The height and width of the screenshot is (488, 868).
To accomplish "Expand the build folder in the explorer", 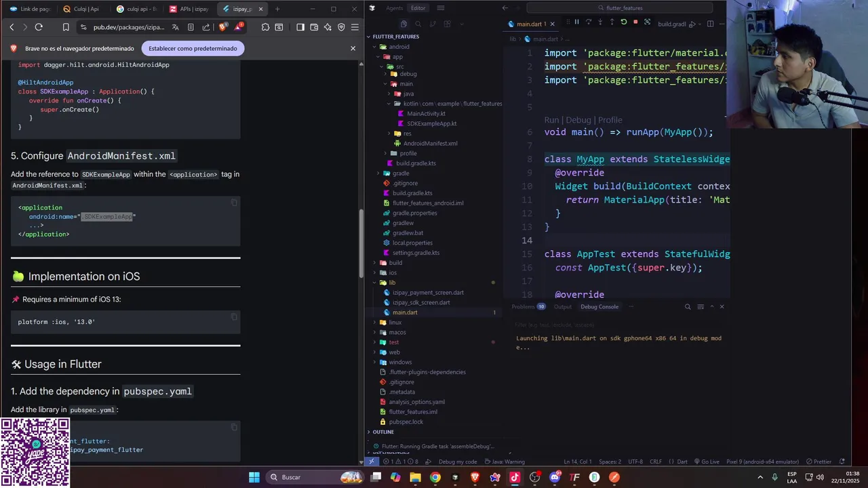I will (x=395, y=262).
